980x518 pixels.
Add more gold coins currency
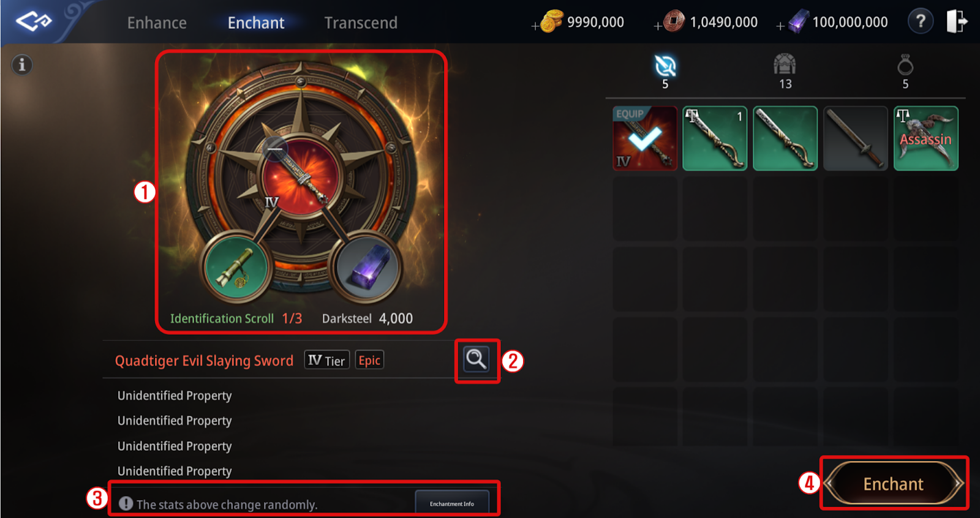tap(536, 26)
